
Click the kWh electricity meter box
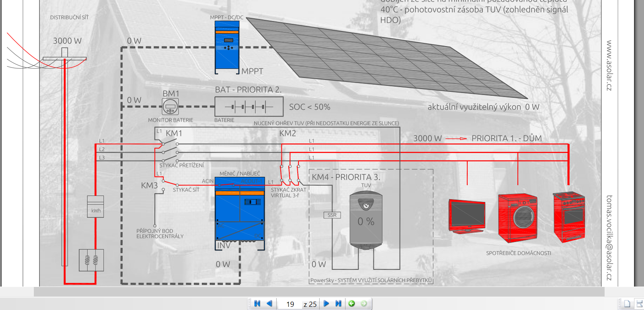96,207
